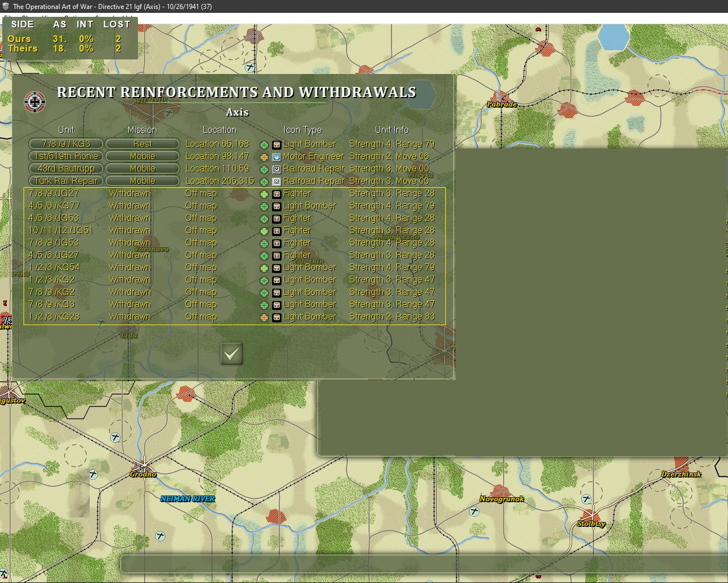
Task: Click the green plus icon for 4./5./6./KG77
Action: pyautogui.click(x=264, y=206)
